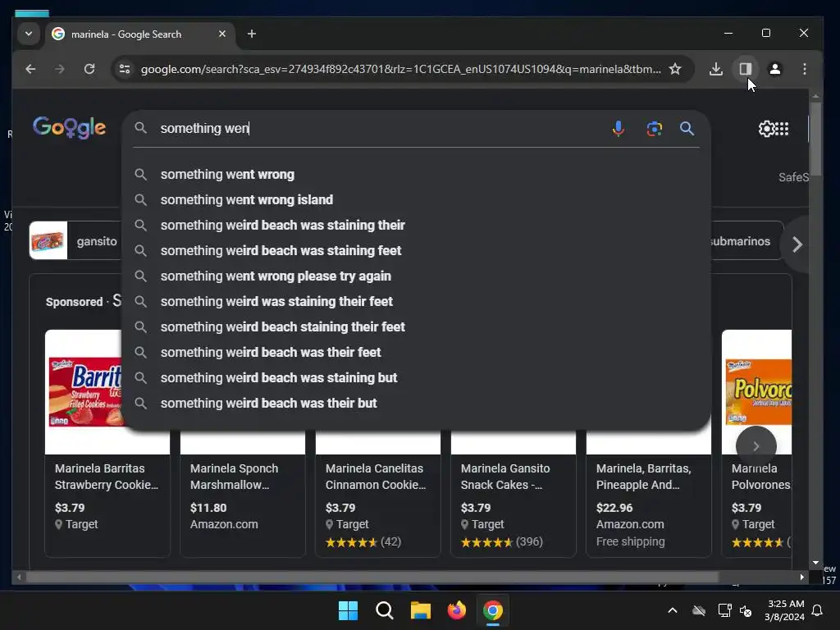The image size is (840, 630).
Task: Click the Chrome taskbar icon
Action: pyautogui.click(x=493, y=610)
